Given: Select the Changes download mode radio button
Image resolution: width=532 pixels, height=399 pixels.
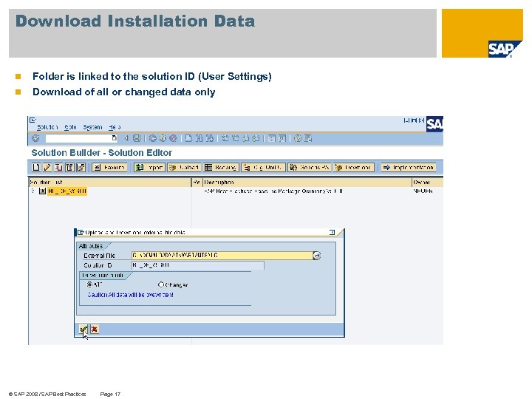Looking at the screenshot, I should coord(161,284).
